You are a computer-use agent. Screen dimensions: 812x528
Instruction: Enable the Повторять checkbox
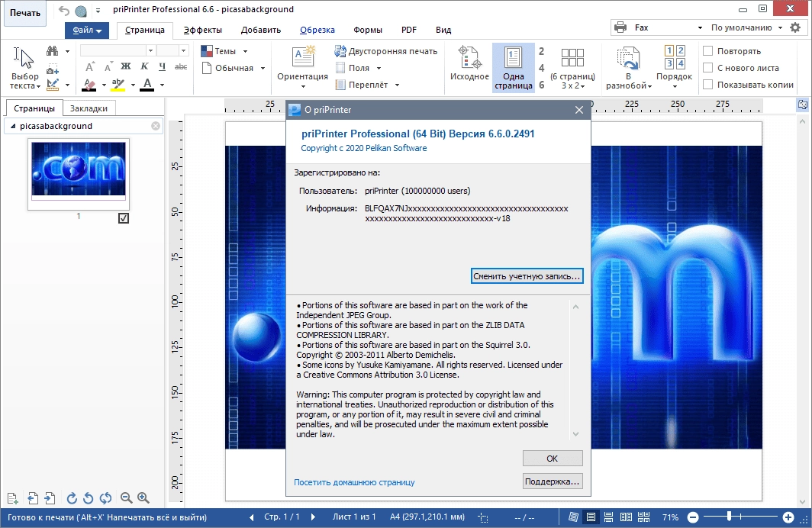tap(708, 50)
